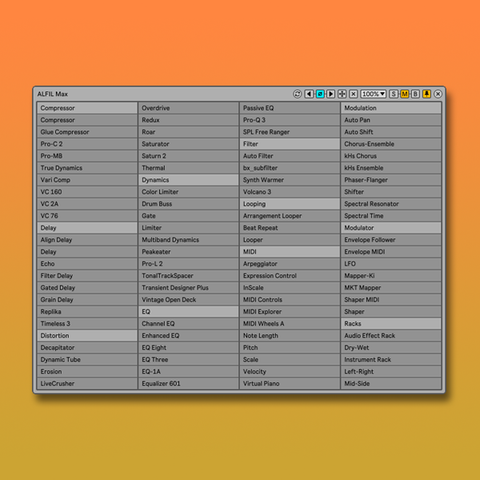This screenshot has height=480, width=480.
Task: Select the Looping category header
Action: pyautogui.click(x=290, y=204)
